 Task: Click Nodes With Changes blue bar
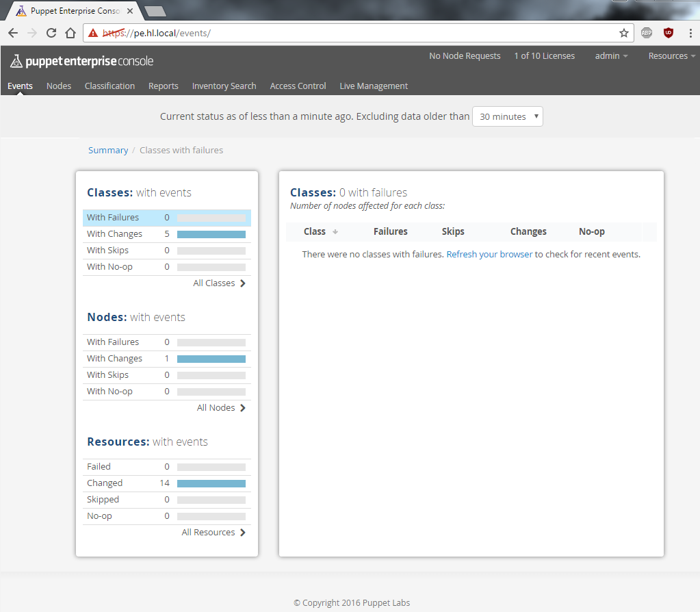pyautogui.click(x=211, y=359)
